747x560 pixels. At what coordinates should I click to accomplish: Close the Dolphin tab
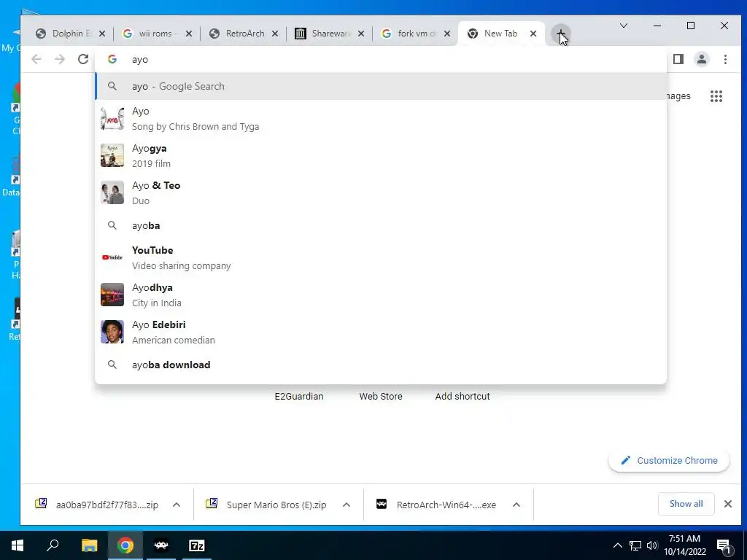click(x=102, y=34)
